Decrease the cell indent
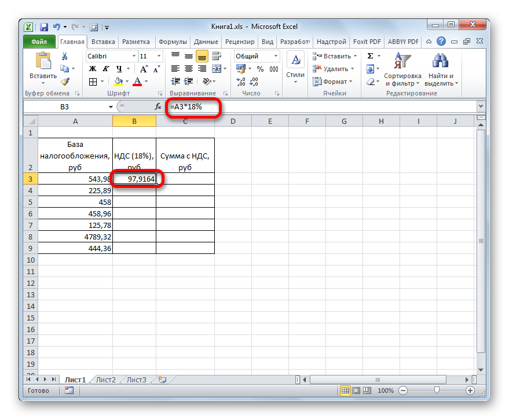The height and width of the screenshot is (420, 509). pyautogui.click(x=175, y=82)
